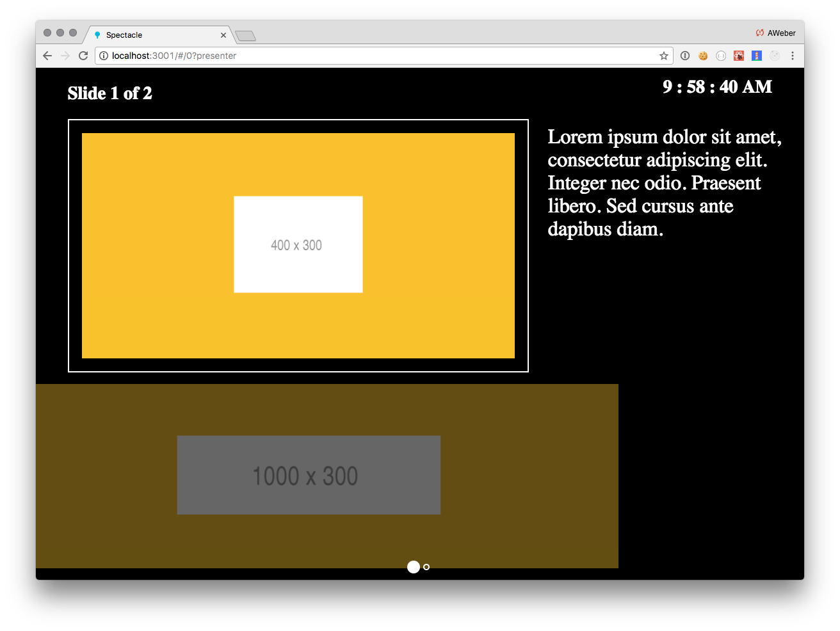The height and width of the screenshot is (631, 840).
Task: Select the Spectacle browser tab
Action: pos(159,35)
